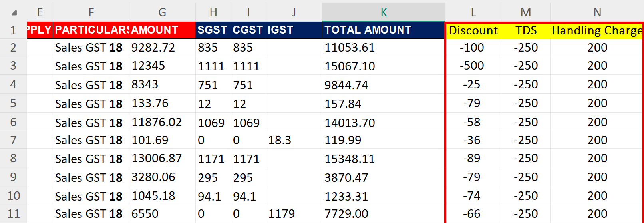644x223 pixels.
Task: Click the PARTICULARS header cell
Action: click(91, 30)
